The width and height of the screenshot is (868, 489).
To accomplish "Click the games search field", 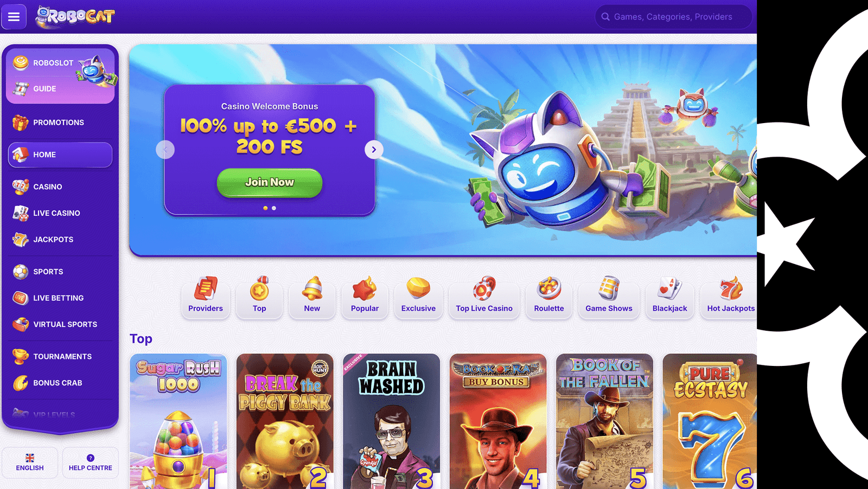I will (x=673, y=17).
